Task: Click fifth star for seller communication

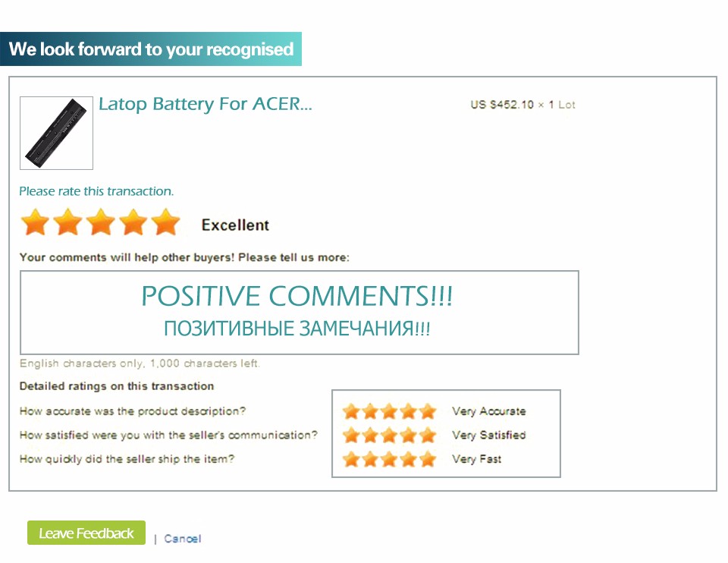Action: [x=428, y=436]
